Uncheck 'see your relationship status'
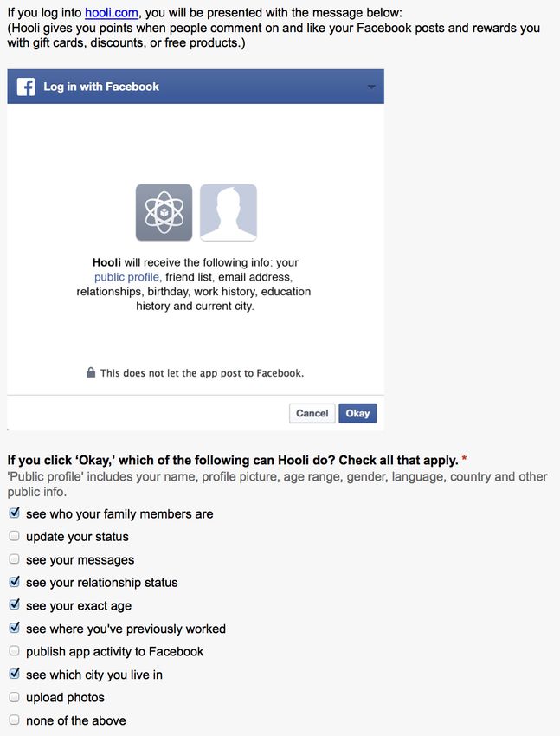 (x=15, y=582)
